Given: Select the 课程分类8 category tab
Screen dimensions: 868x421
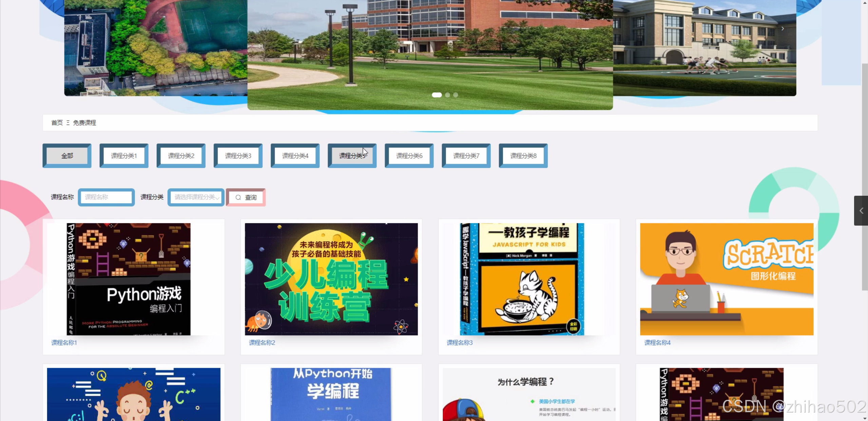Looking at the screenshot, I should pyautogui.click(x=523, y=156).
